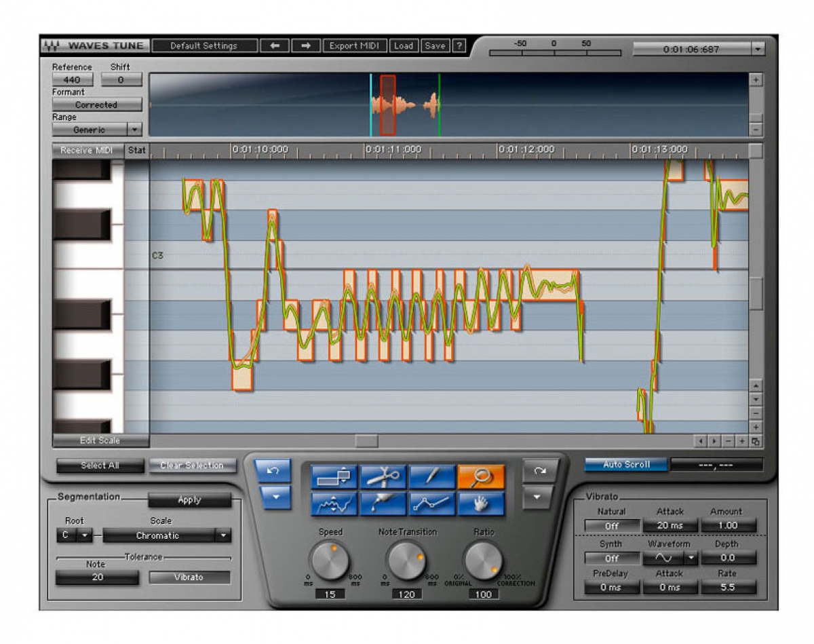Click horizontal scrollbar thumb under pitch editor
The height and width of the screenshot is (644, 814).
coord(366,441)
